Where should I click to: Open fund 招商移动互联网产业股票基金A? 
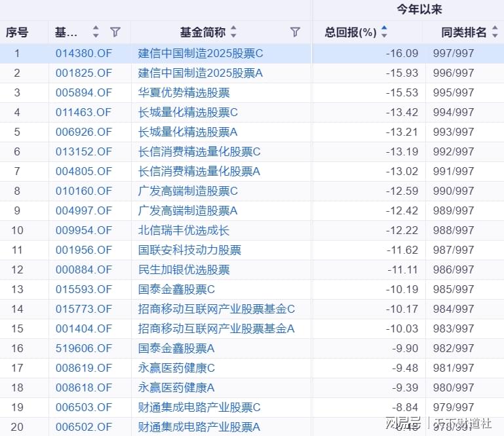pyautogui.click(x=216, y=328)
